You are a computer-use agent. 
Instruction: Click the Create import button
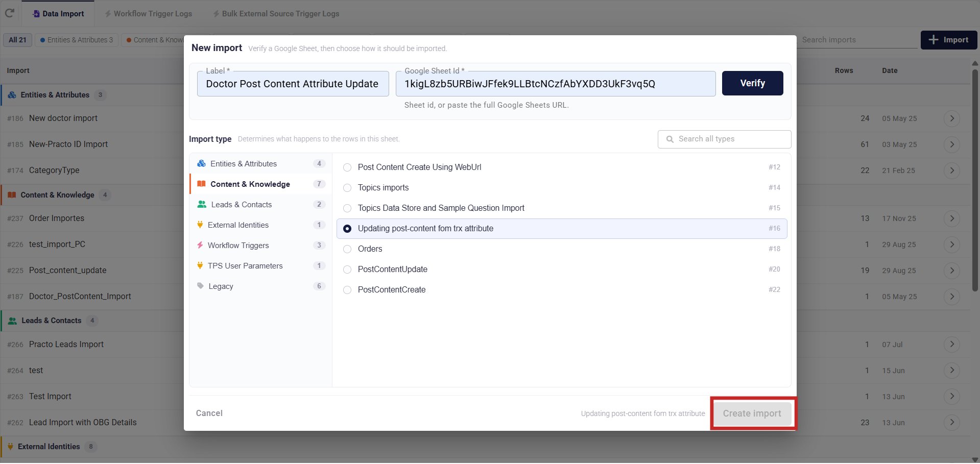(x=752, y=413)
